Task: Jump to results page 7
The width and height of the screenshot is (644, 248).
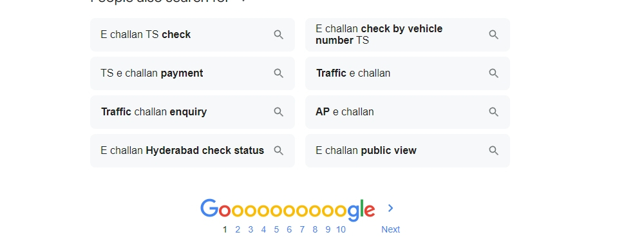Action: [x=302, y=229]
